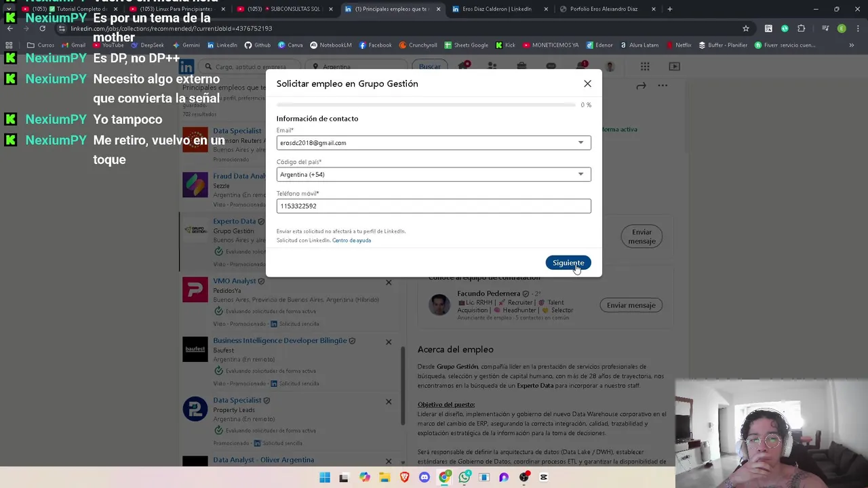Viewport: 868px width, 488px height.
Task: Open WhatsApp from taskbar
Action: point(465,477)
